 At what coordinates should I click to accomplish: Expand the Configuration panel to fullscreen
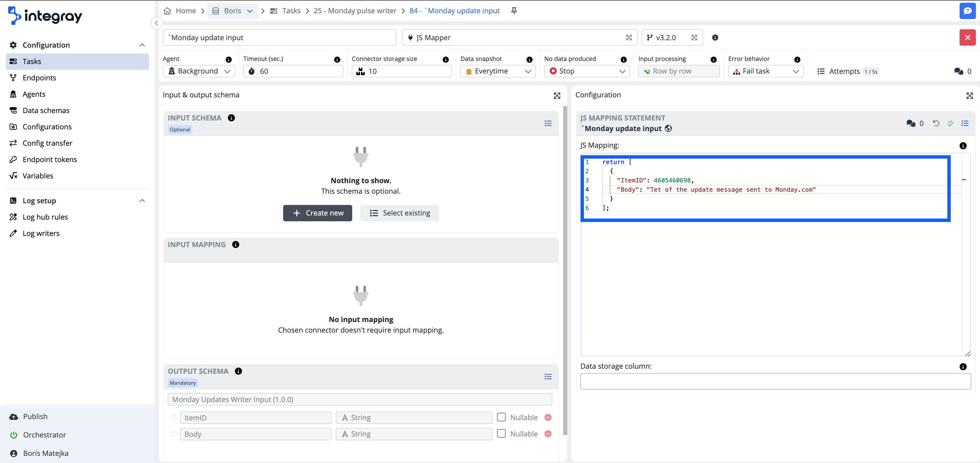coord(969,96)
